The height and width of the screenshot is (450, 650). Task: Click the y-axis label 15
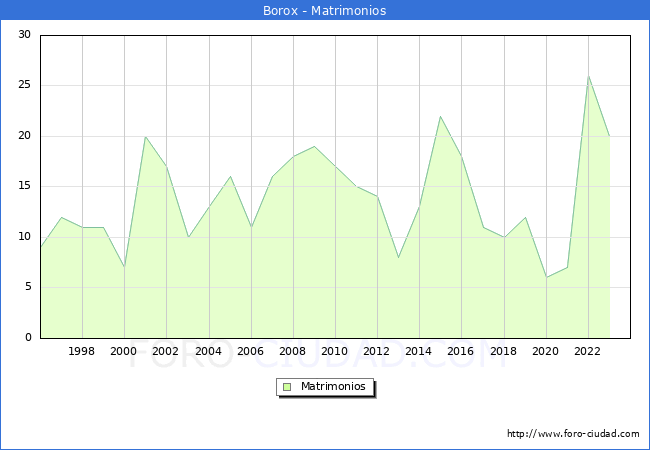25,186
